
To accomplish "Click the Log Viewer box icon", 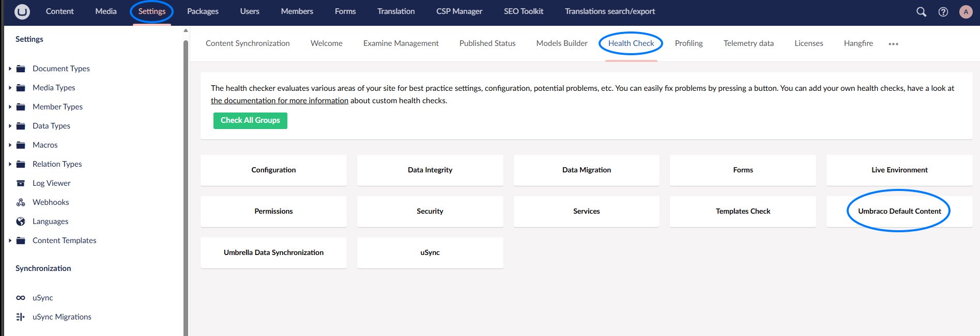I will coord(21,183).
